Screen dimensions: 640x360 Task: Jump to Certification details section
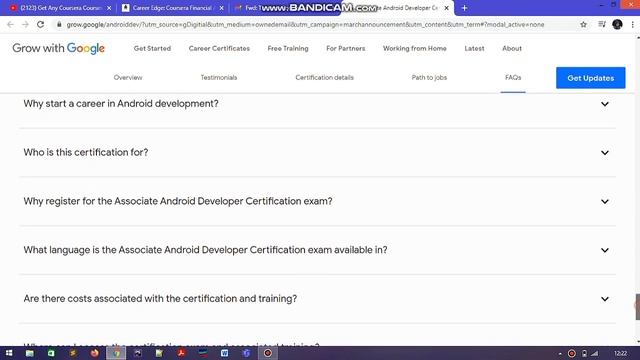324,78
